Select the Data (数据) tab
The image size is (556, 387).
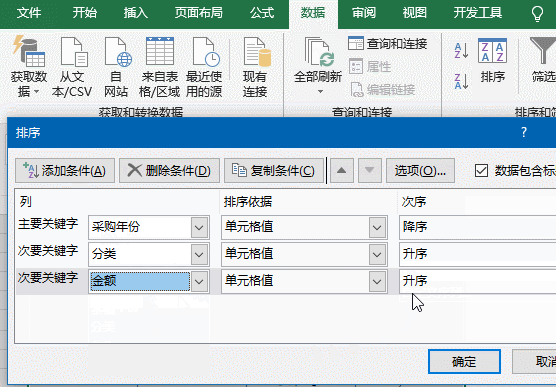(x=313, y=13)
